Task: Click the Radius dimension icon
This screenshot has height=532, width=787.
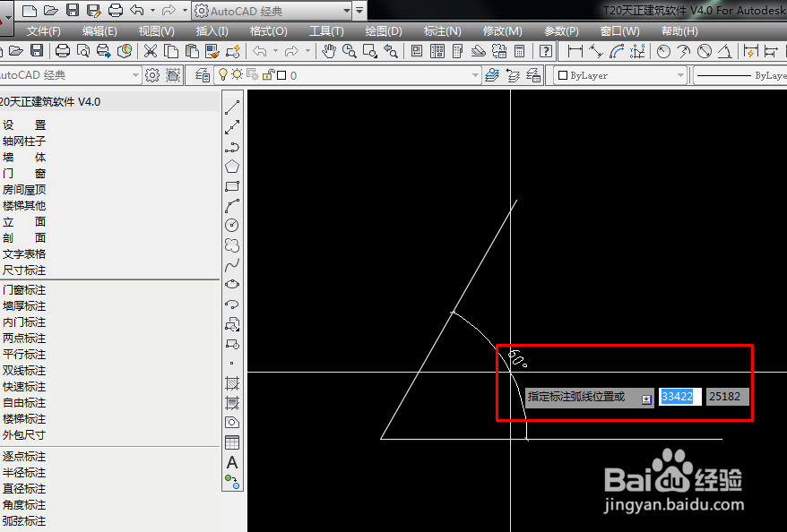Action: [x=663, y=51]
